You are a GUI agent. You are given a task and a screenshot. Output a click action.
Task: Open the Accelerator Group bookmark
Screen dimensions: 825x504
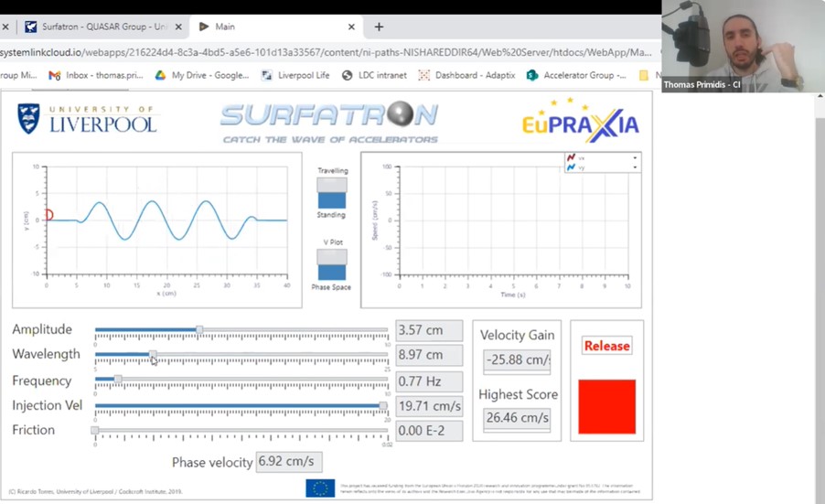[x=576, y=75]
